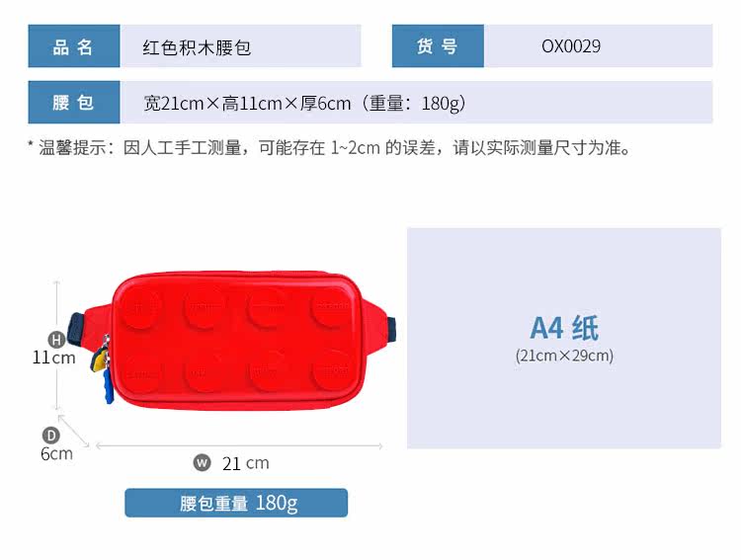Click the 21 cm width label

click(x=246, y=463)
